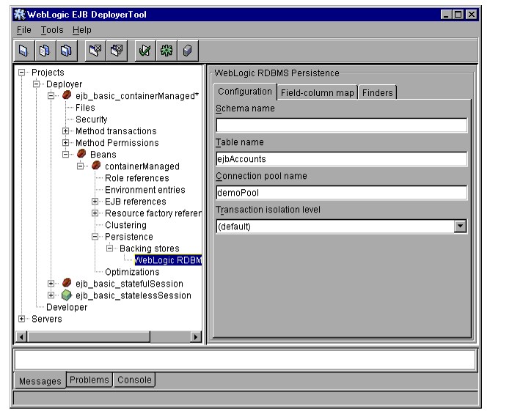The width and height of the screenshot is (523, 420).
Task: Select Clustering tree item
Action: [x=125, y=225]
